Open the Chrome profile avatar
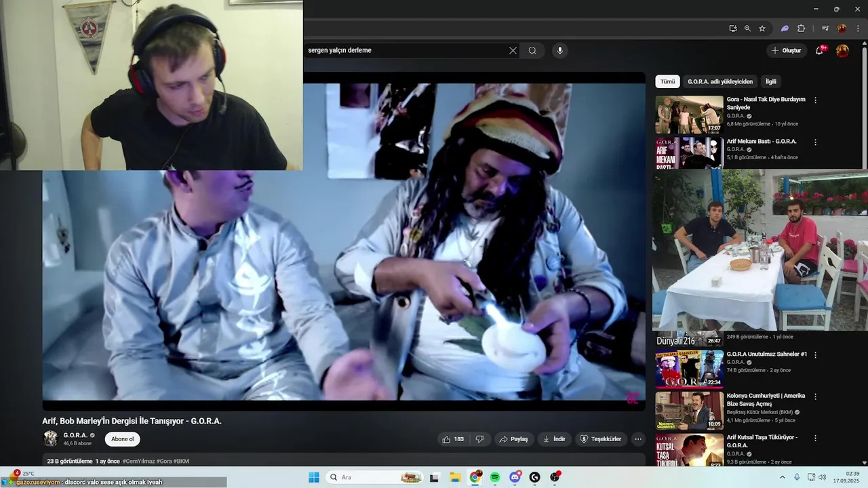Image resolution: width=868 pixels, height=488 pixels. (842, 28)
